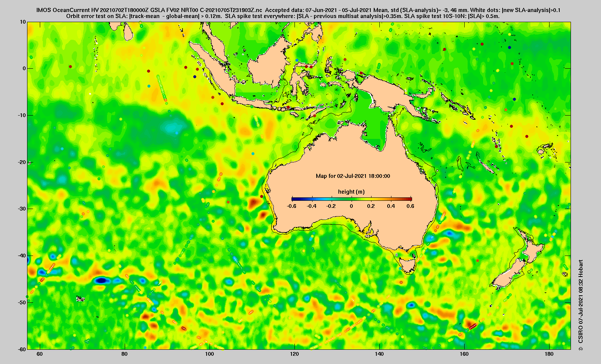Screen dimensions: 601x364
Task: Click latitude axis label -60
Action: (x=21, y=349)
